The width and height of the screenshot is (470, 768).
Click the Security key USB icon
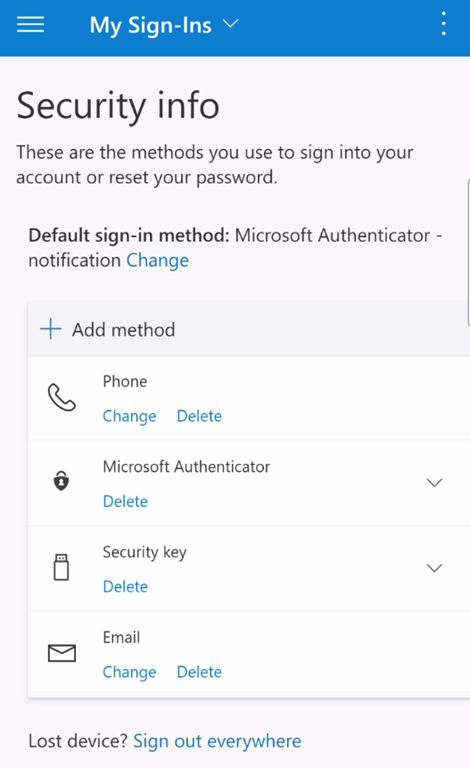tap(61, 567)
